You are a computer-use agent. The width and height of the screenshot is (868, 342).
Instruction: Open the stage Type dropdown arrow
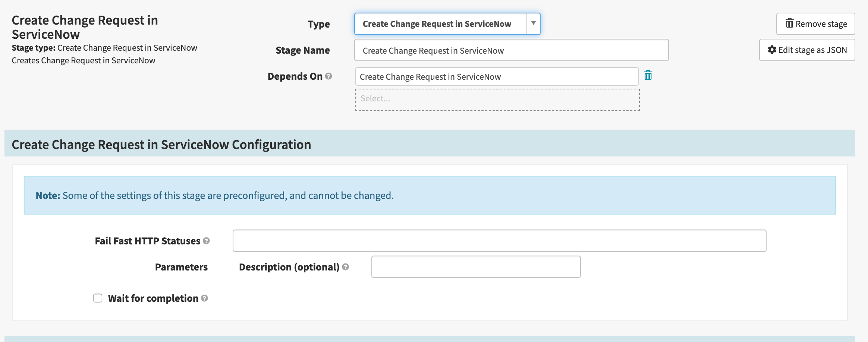click(533, 24)
